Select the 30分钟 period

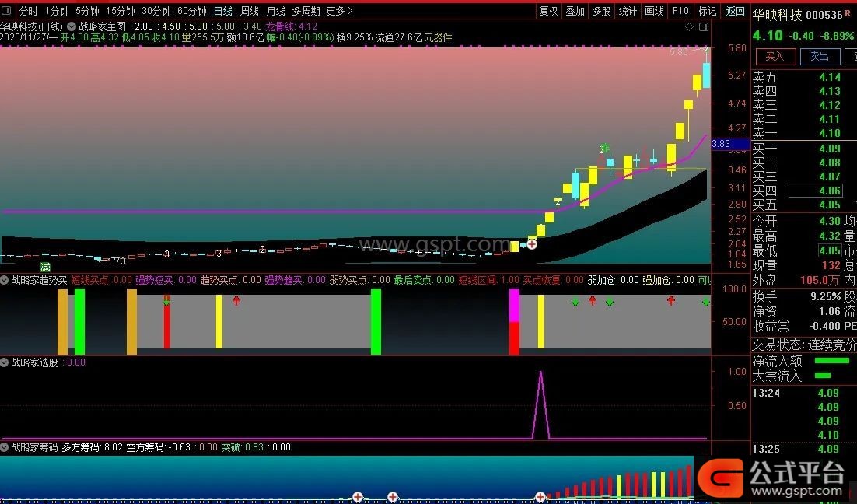point(156,11)
